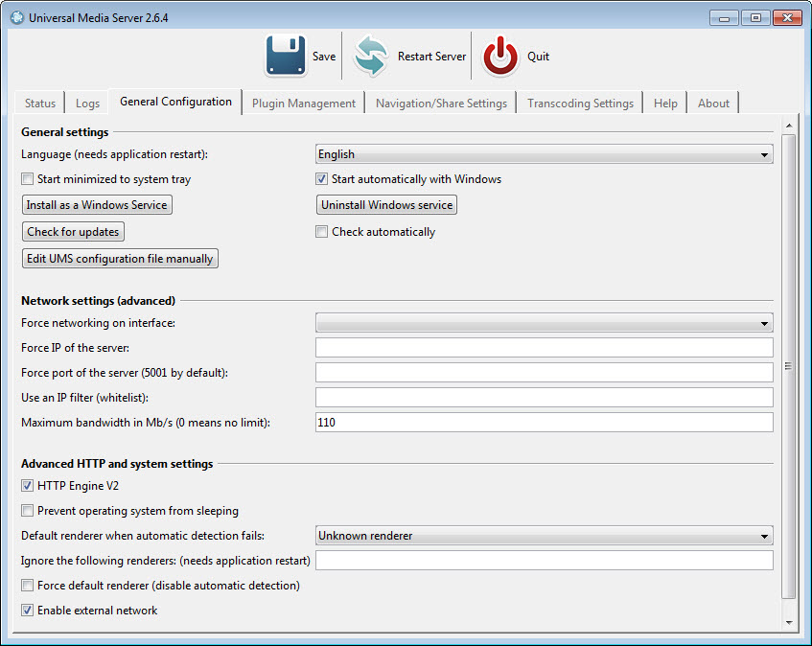Click the vertical scrollbar thumb
Image resolution: width=812 pixels, height=646 pixels.
(x=789, y=366)
